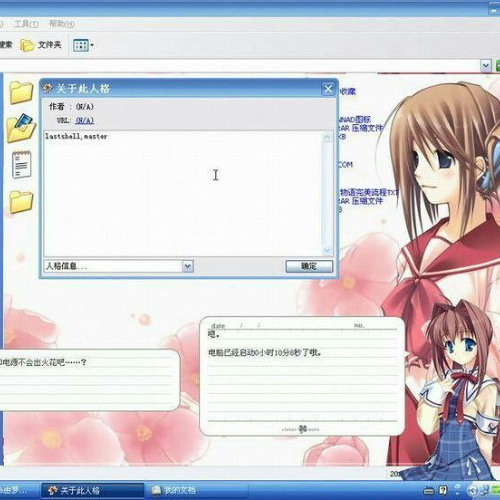The width and height of the screenshot is (500, 500).
Task: Click the URL (N/A) link
Action: tap(85, 120)
